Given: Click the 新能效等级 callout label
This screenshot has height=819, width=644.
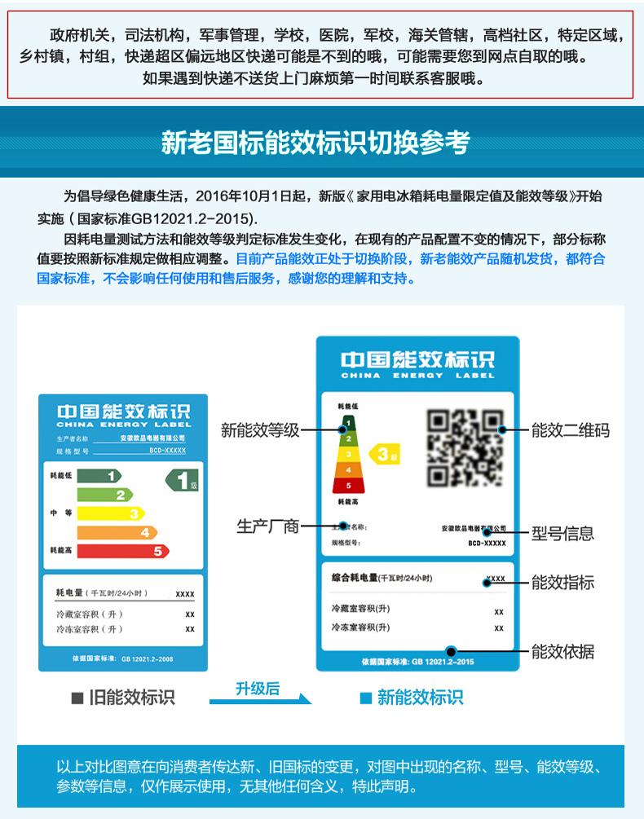Looking at the screenshot, I should [x=260, y=430].
